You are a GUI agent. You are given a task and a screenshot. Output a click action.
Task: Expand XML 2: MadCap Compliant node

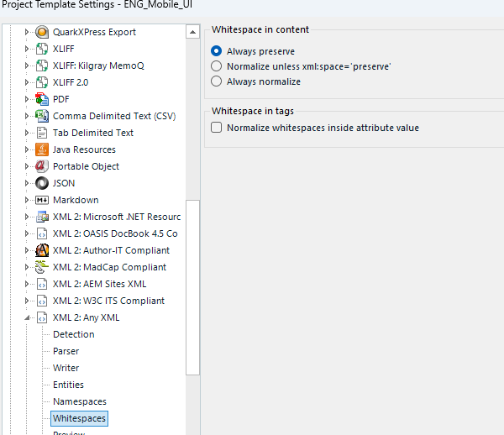[27, 267]
